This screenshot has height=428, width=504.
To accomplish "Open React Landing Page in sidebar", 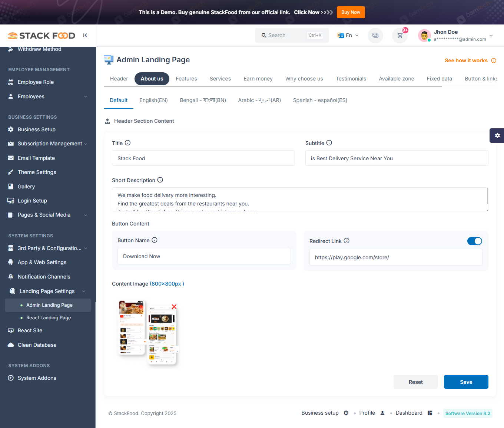I will [x=48, y=318].
